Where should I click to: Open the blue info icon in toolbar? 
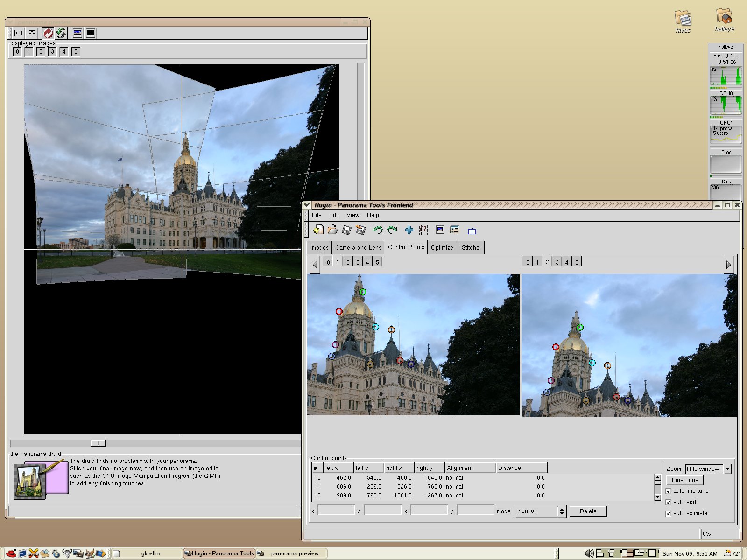(x=472, y=231)
